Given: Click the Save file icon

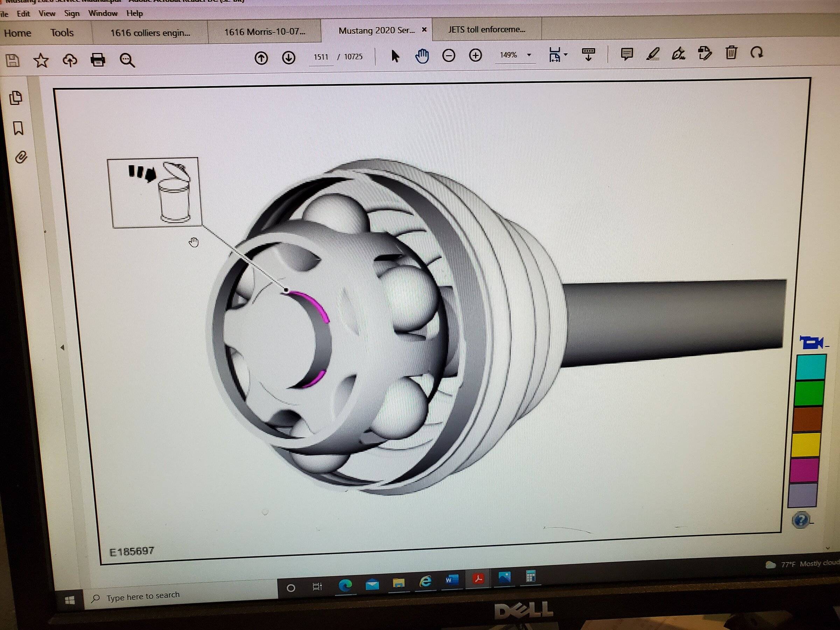Looking at the screenshot, I should (x=12, y=61).
